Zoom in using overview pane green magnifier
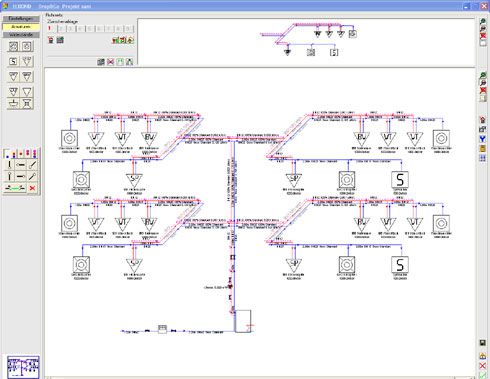Screen dimensions: 490x379 pyautogui.click(x=482, y=22)
